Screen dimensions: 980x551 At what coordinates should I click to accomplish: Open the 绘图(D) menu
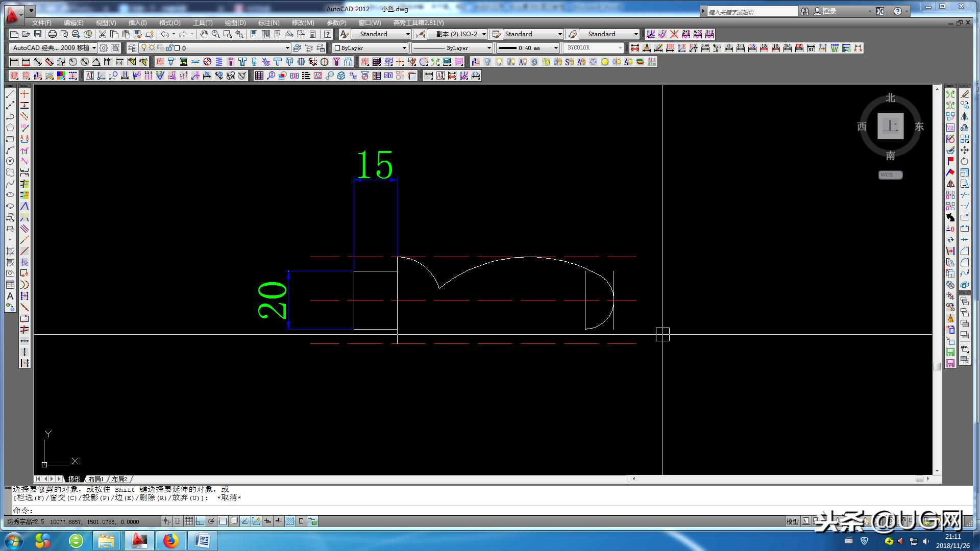(235, 23)
